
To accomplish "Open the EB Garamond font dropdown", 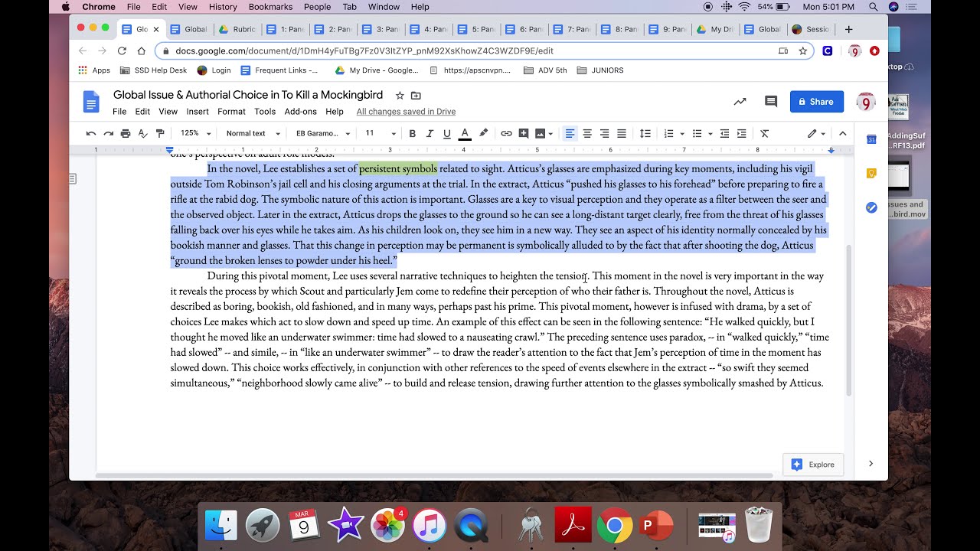I will [323, 133].
